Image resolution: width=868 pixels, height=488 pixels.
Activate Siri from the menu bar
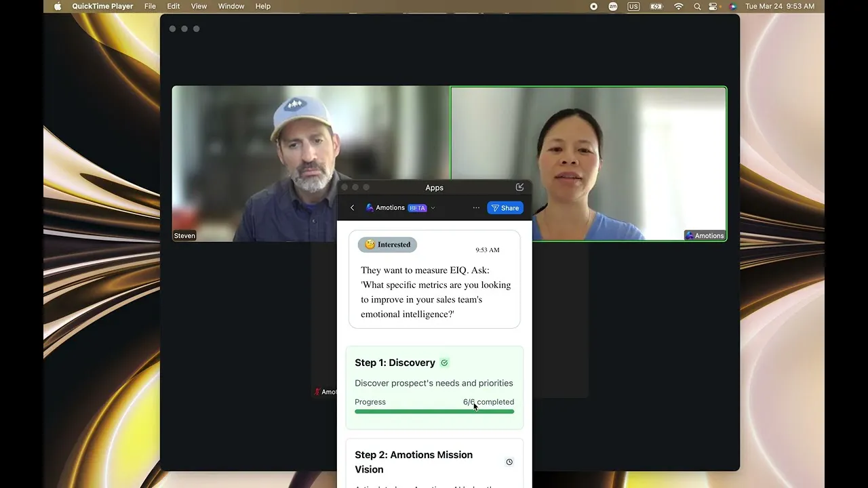coord(732,6)
